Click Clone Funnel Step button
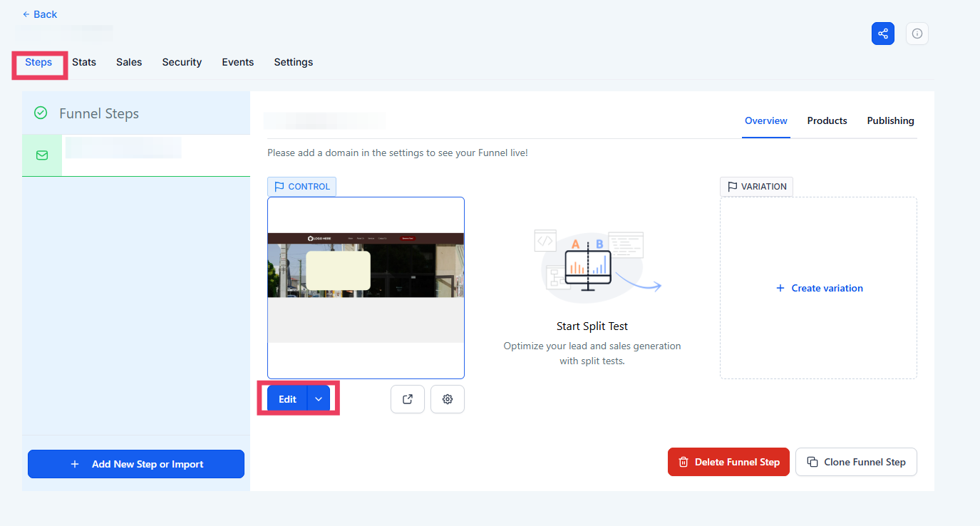 click(x=856, y=462)
